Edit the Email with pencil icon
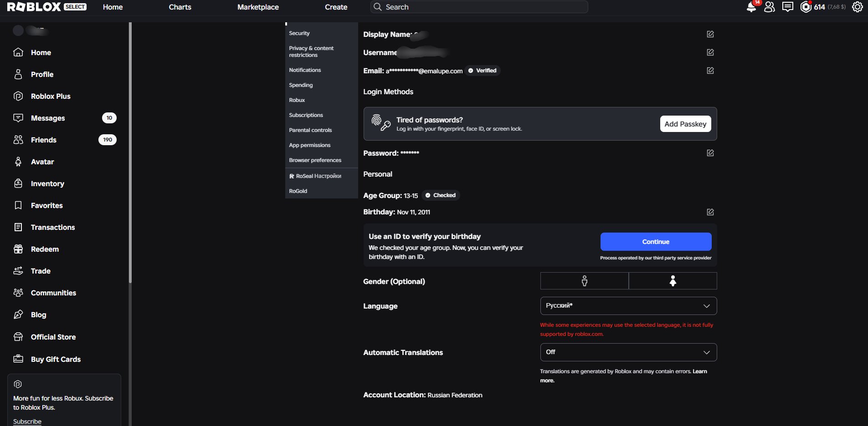 click(710, 71)
